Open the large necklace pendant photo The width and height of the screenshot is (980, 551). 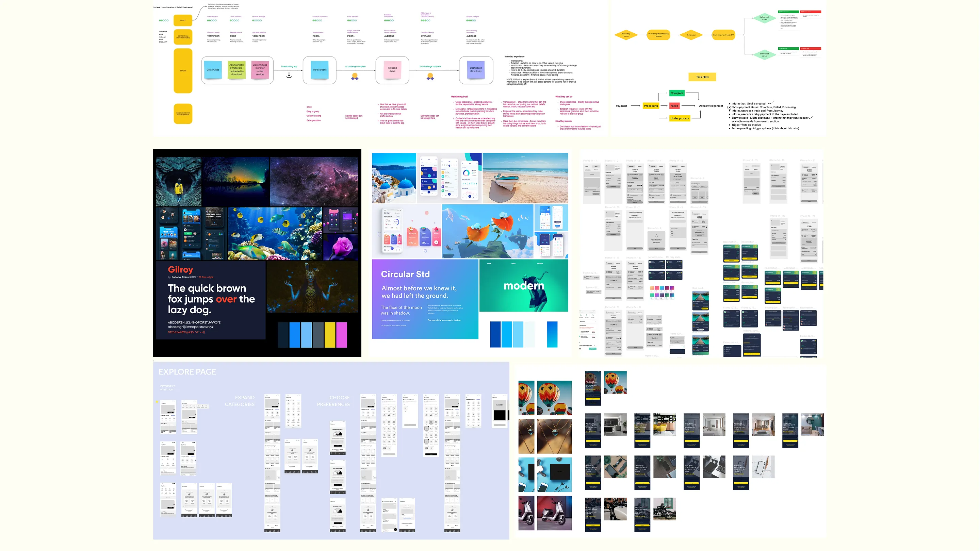click(554, 436)
